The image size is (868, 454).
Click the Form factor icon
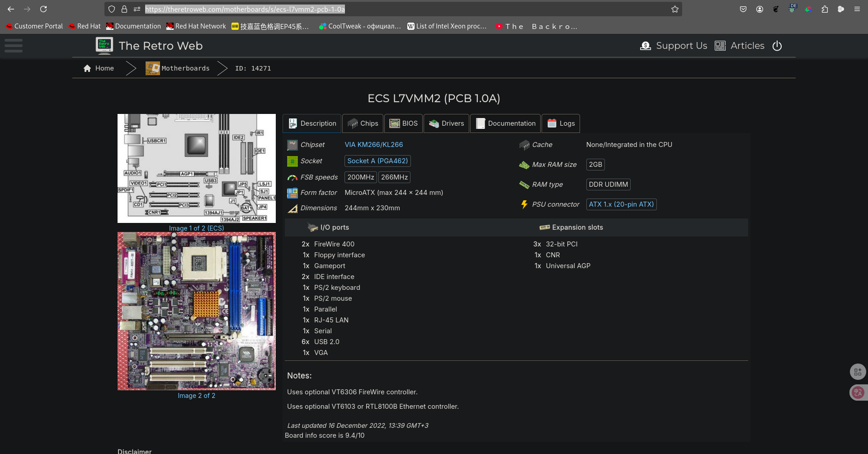[292, 193]
